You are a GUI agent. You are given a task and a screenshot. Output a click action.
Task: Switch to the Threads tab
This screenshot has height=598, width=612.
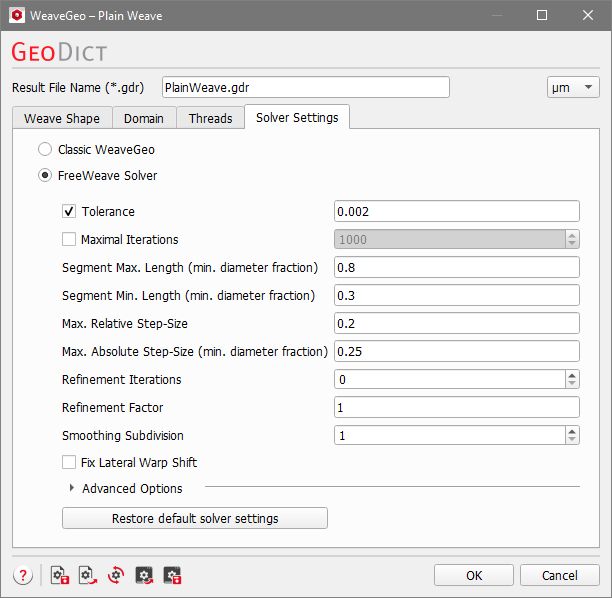coord(210,118)
